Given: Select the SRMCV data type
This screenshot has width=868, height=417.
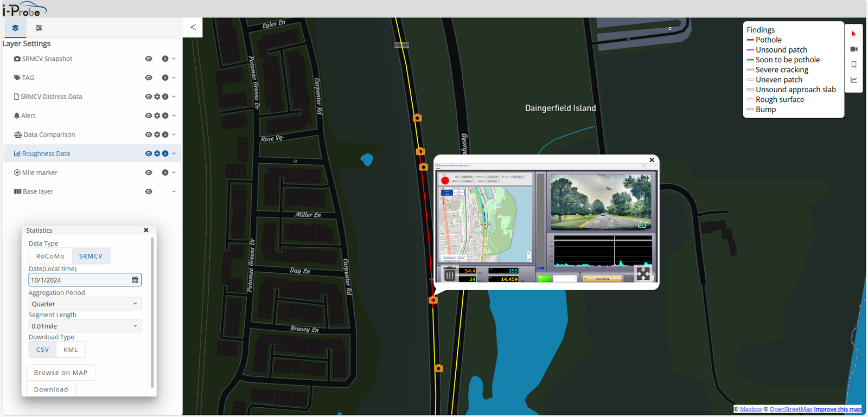Looking at the screenshot, I should click(91, 256).
